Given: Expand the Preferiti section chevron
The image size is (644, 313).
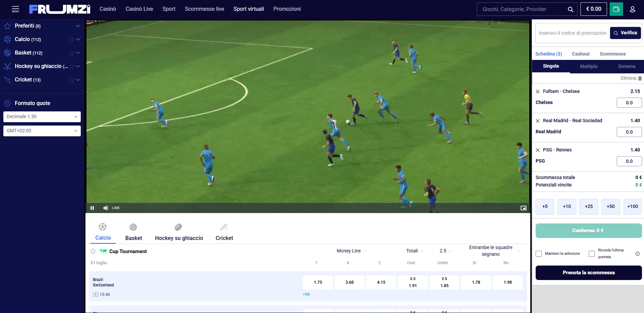Looking at the screenshot, I should 78,26.
